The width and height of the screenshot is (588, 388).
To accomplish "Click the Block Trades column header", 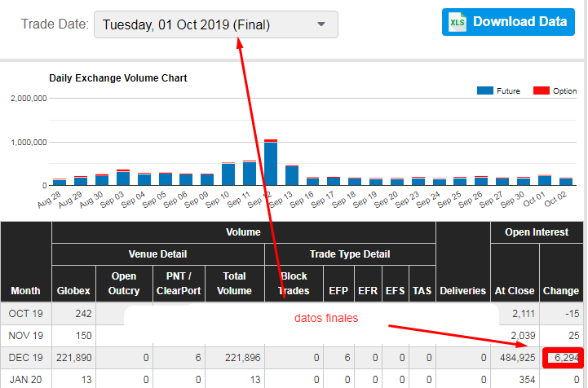I will [x=294, y=283].
